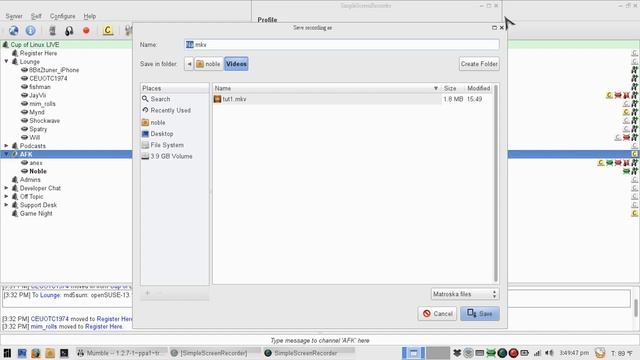The image size is (640, 360).
Task: Expand the Off Topic channel
Action: [x=7, y=196]
